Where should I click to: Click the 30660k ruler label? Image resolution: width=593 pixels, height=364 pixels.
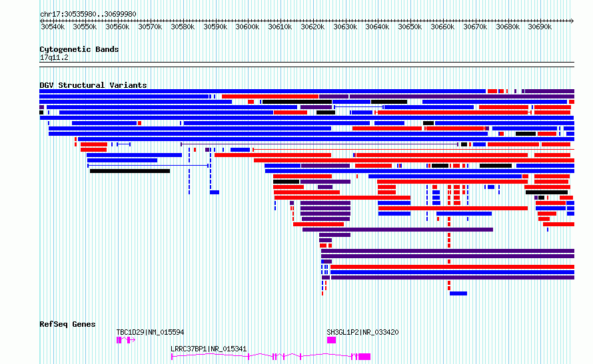pyautogui.click(x=442, y=27)
